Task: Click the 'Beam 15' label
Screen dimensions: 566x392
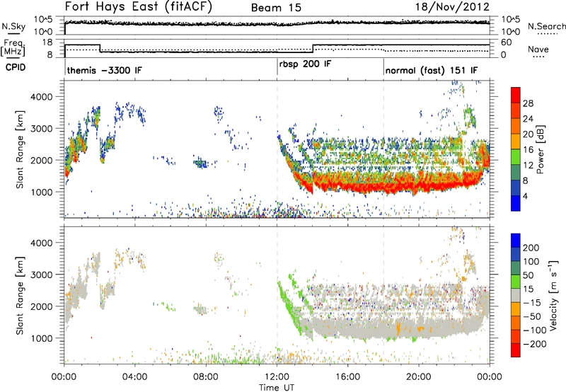Action: click(x=276, y=8)
